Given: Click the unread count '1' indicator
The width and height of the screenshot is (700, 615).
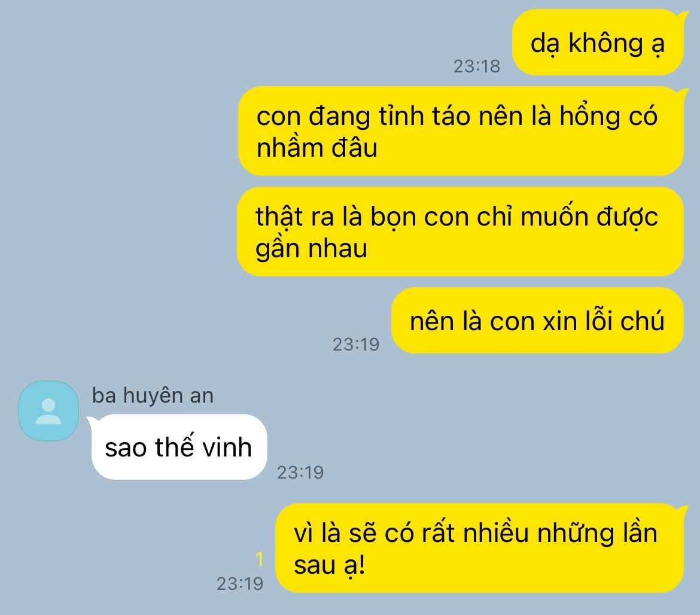Looking at the screenshot, I should [260, 559].
